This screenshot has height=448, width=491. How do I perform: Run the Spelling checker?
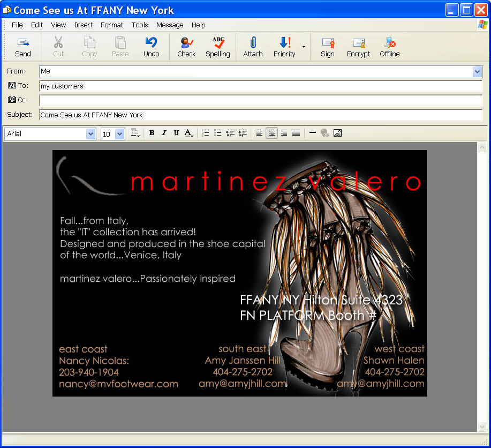tap(217, 47)
